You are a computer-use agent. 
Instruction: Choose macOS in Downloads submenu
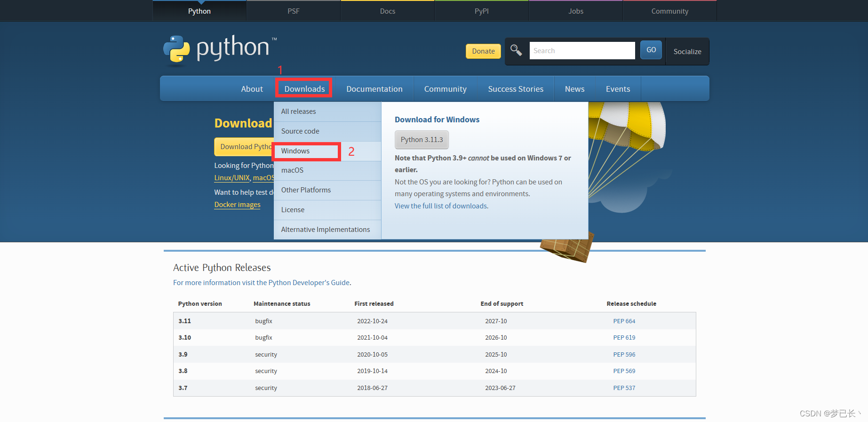[x=327, y=170]
